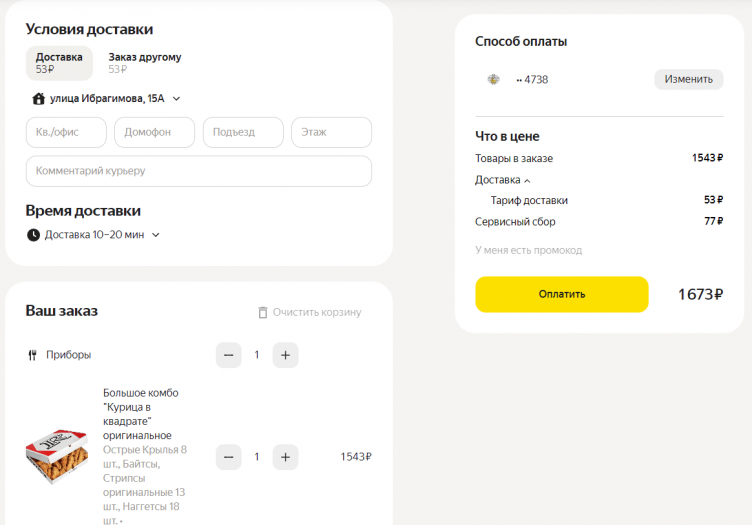Image resolution: width=752 pixels, height=525 pixels.
Task: Click the payment card logo icon
Action: (x=493, y=80)
